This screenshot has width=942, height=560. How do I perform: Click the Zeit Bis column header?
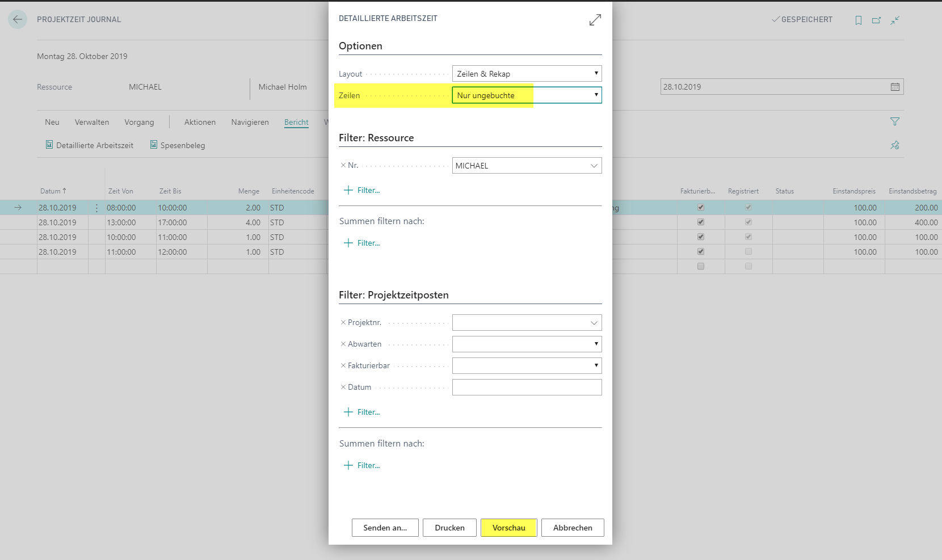tap(170, 191)
